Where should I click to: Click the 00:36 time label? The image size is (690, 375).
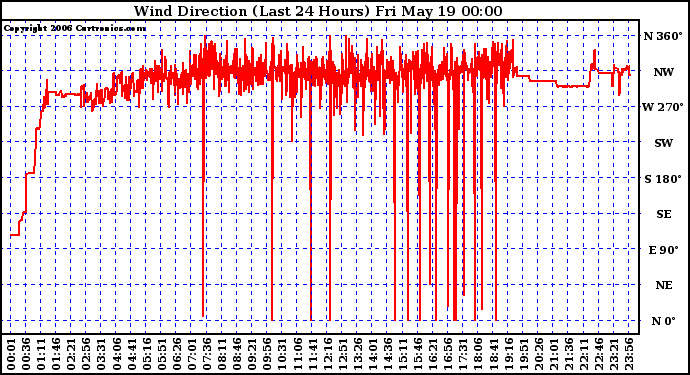coord(26,354)
